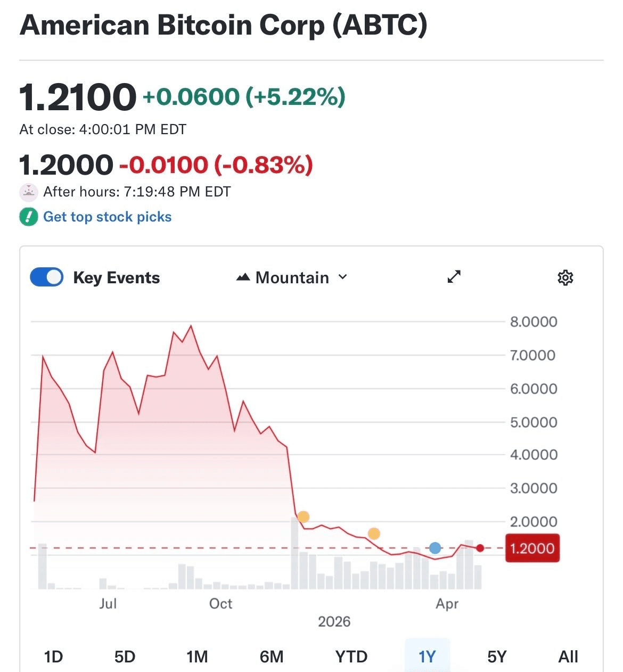Screen dimensions: 623x672
Task: Click the 2026 year label
Action: (334, 622)
